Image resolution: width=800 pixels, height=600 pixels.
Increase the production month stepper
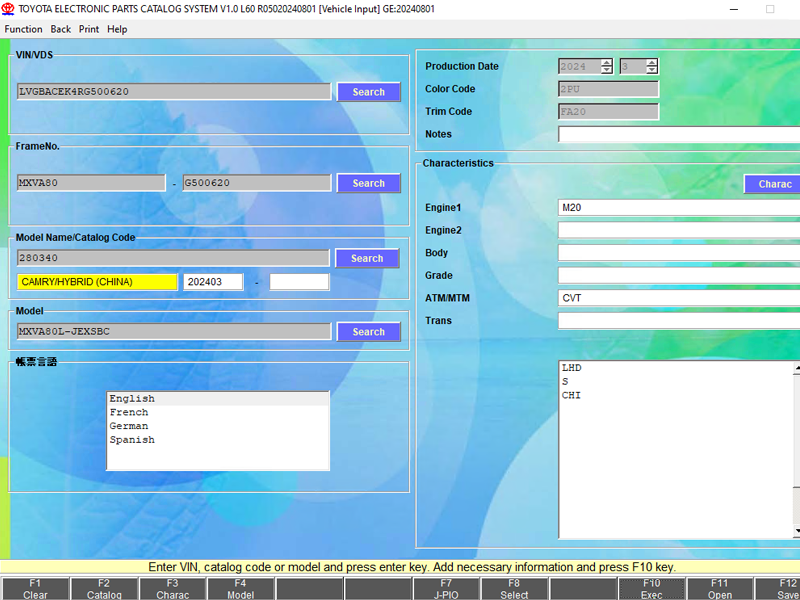click(652, 62)
